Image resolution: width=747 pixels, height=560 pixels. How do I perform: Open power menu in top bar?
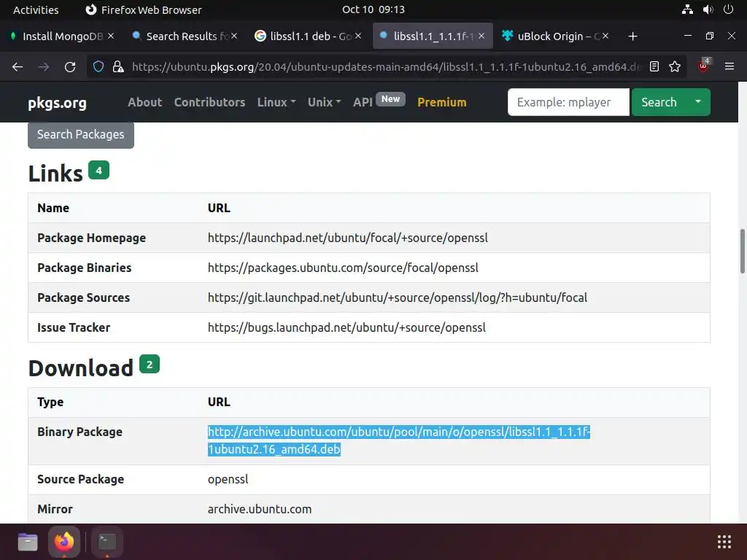729,9
